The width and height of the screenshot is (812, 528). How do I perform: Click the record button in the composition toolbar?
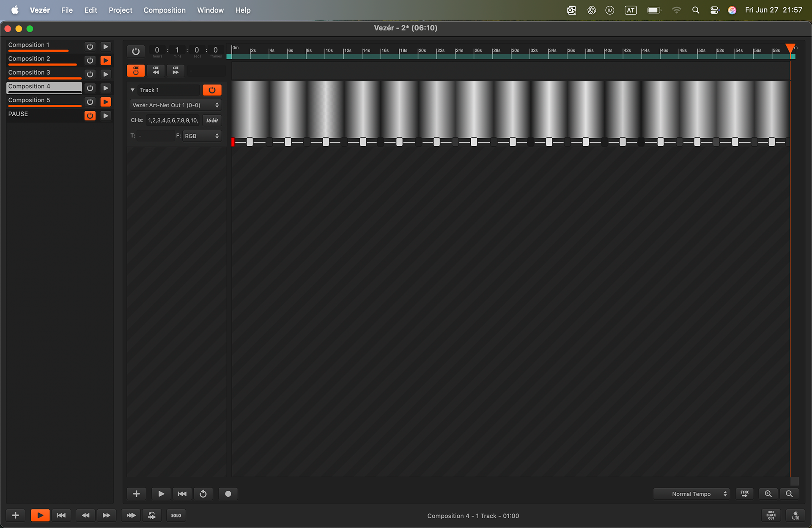coord(228,494)
